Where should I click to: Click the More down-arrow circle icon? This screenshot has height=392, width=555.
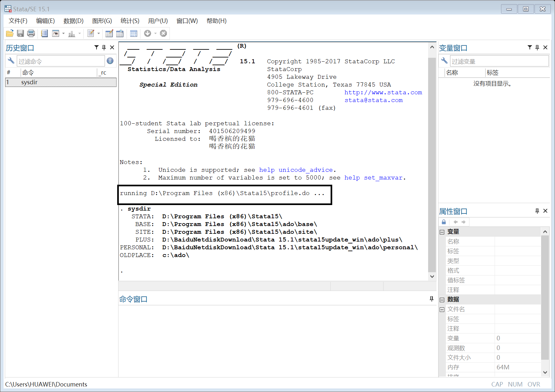pos(148,33)
